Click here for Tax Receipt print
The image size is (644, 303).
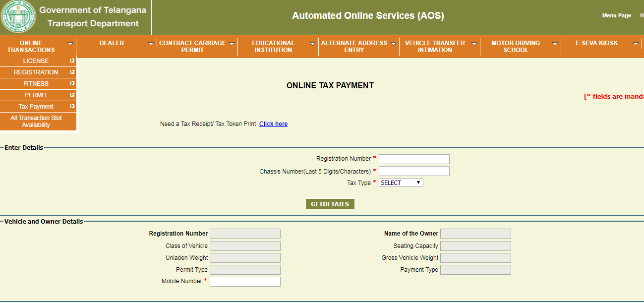[273, 123]
